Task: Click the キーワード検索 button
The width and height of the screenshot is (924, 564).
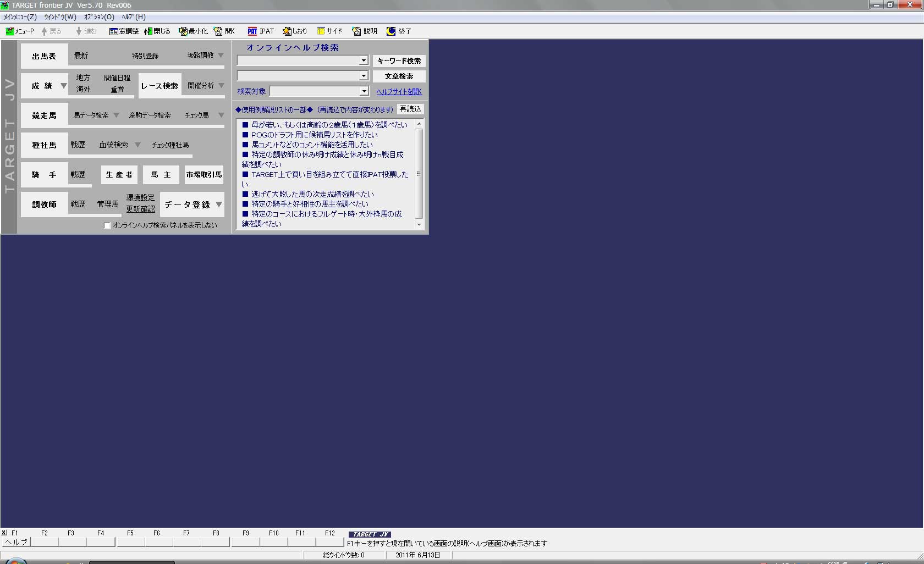Action: 399,61
